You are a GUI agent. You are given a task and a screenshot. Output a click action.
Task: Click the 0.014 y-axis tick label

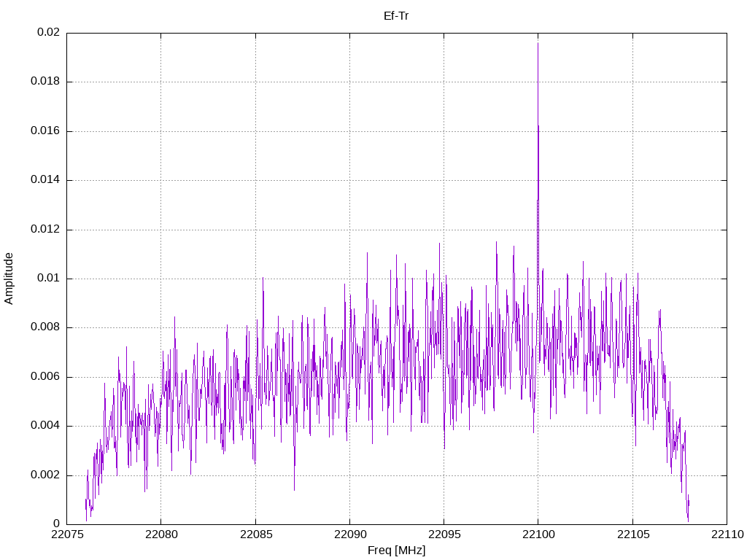(x=44, y=180)
